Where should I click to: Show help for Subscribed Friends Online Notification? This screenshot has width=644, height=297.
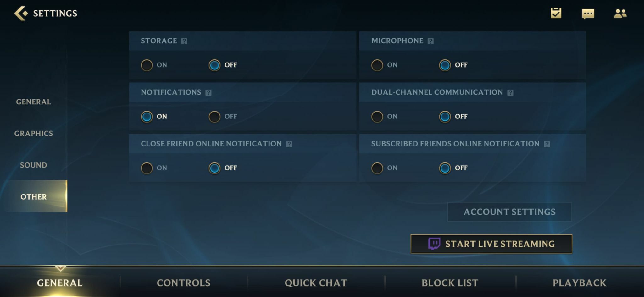(x=547, y=144)
